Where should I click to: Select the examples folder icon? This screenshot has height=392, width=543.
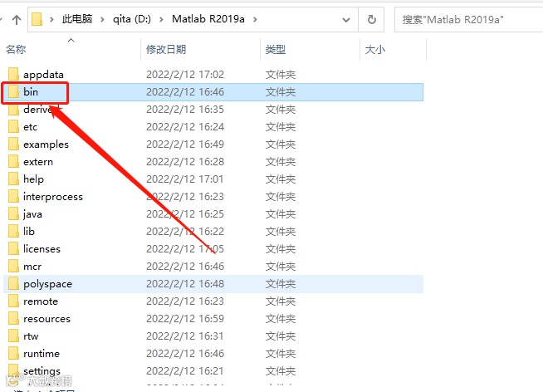(x=13, y=144)
